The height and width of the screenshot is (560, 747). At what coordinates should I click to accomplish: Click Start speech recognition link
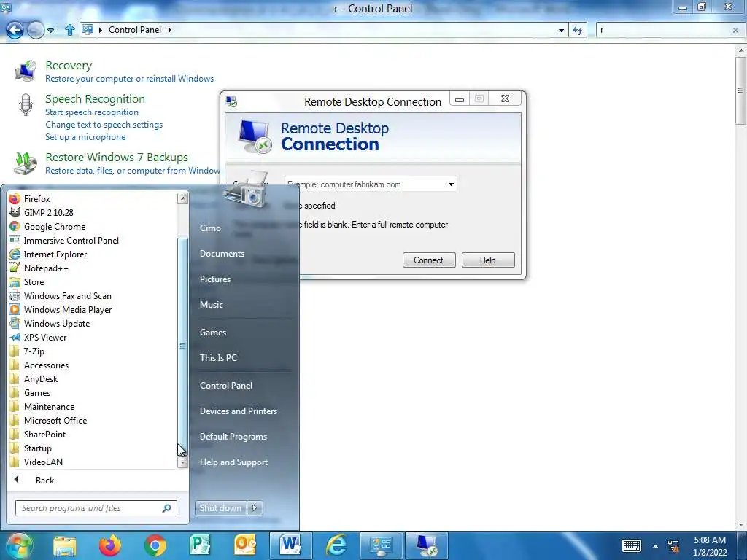(x=92, y=112)
